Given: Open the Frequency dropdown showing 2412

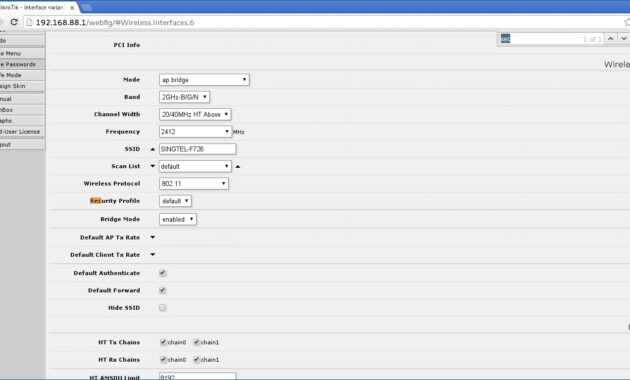Looking at the screenshot, I should [195, 131].
